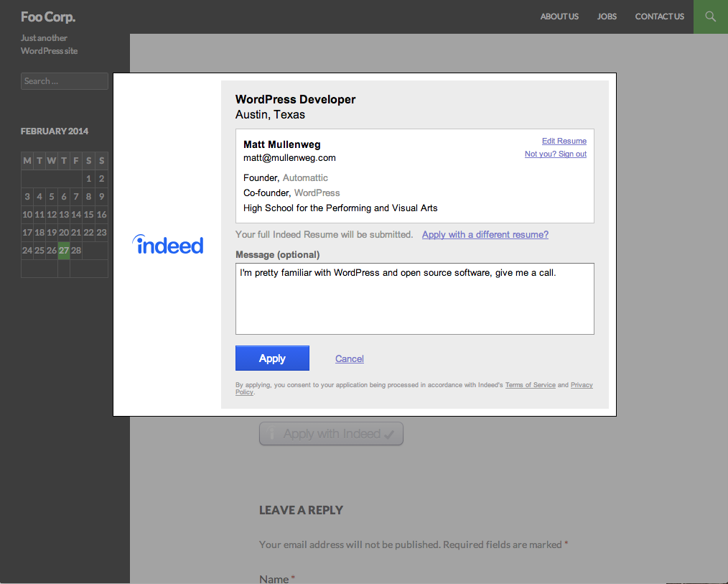This screenshot has width=728, height=584.
Task: Click the WordPress company text
Action: coord(317,193)
